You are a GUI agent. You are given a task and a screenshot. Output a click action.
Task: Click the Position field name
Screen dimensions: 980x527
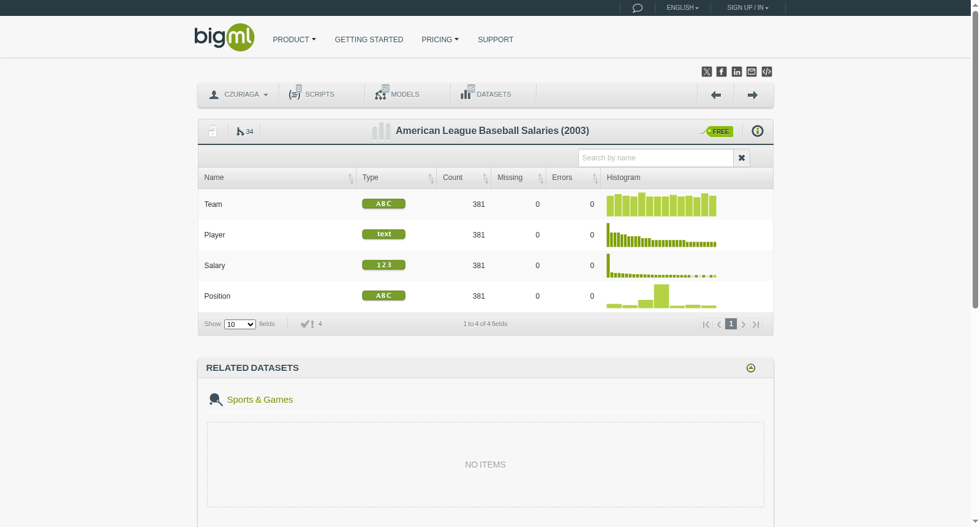[x=217, y=296]
